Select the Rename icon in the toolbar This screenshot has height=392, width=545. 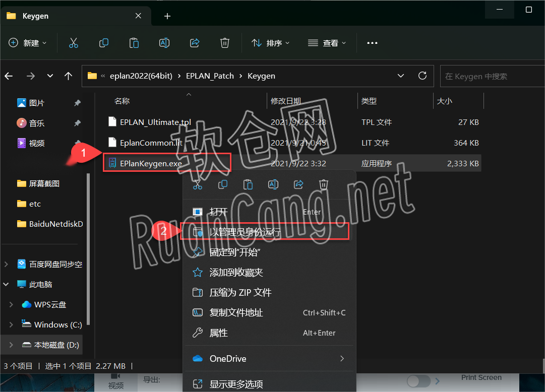[164, 43]
